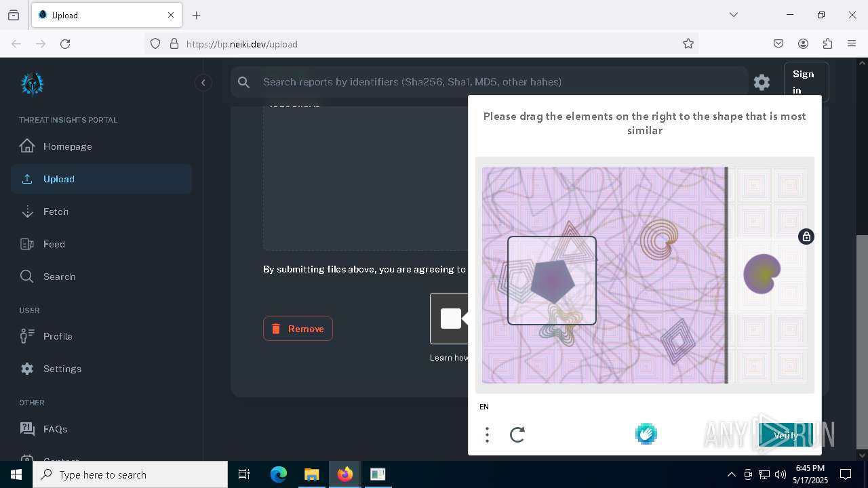Click the Learn how link
Screen dimensions: 868x488
coord(449,358)
